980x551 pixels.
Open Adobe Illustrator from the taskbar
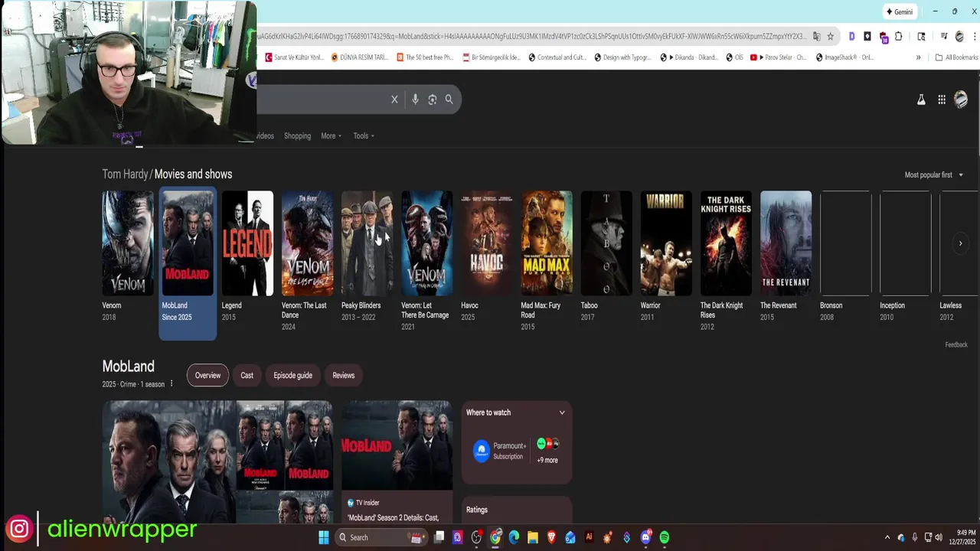click(x=589, y=537)
